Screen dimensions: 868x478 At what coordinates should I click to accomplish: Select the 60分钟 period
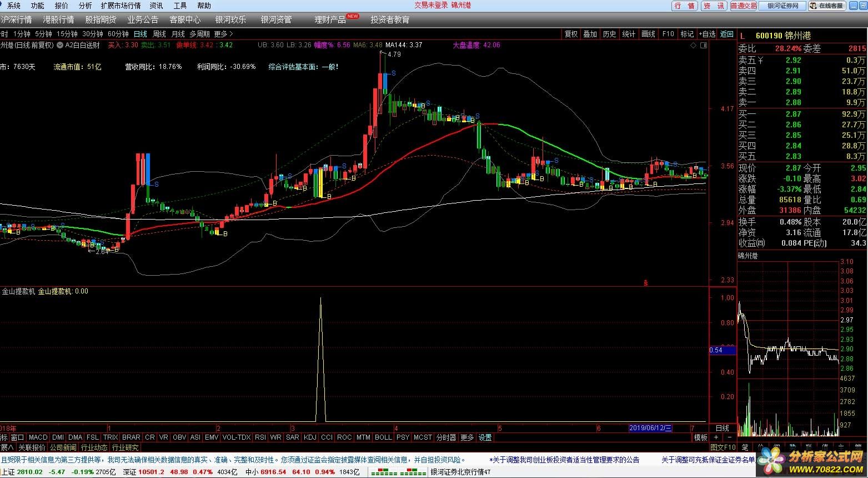(118, 34)
